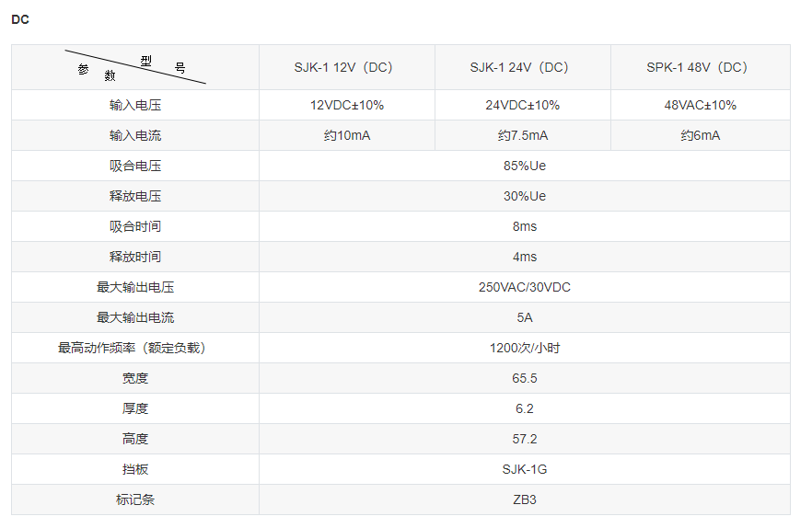The height and width of the screenshot is (528, 812).
Task: Click the 48VAC±10% input voltage cell
Action: pos(700,105)
